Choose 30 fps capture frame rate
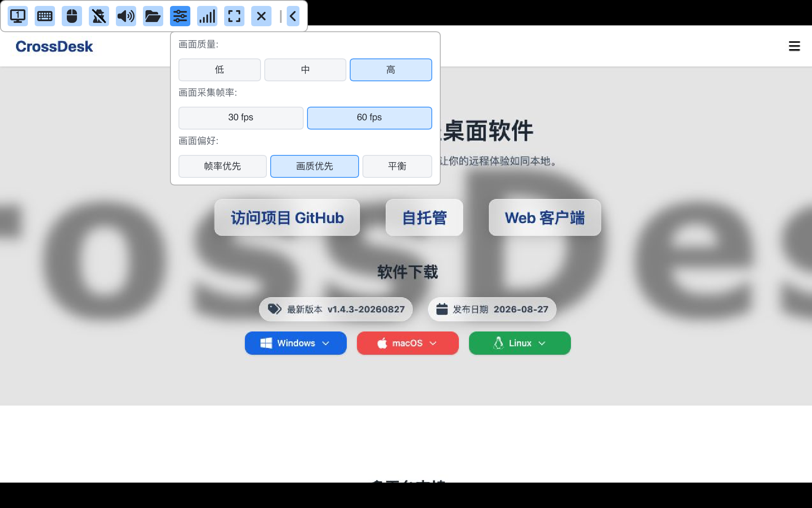Screen dimensions: 812x508 (x=241, y=118)
